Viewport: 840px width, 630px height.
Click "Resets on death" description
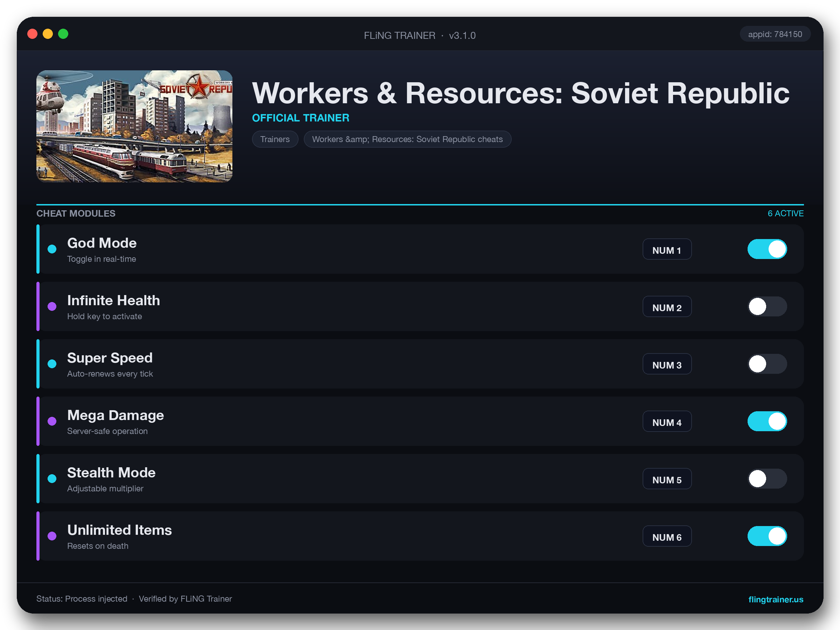(x=98, y=546)
